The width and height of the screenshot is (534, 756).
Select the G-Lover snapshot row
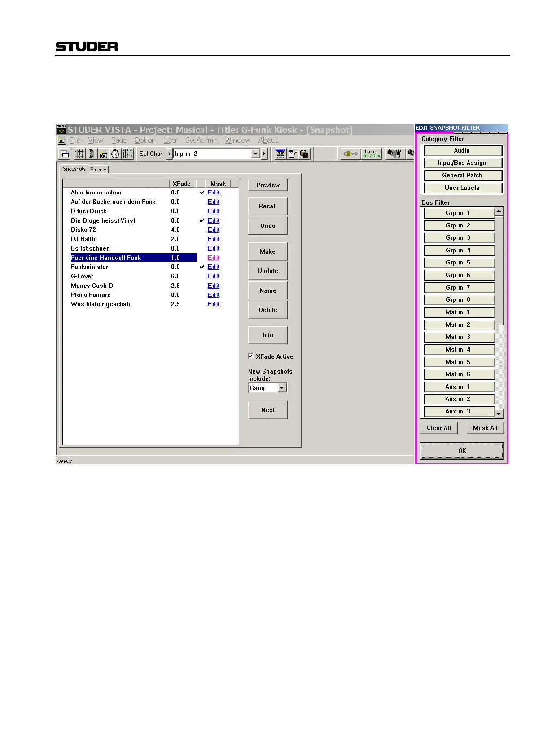[x=134, y=277]
